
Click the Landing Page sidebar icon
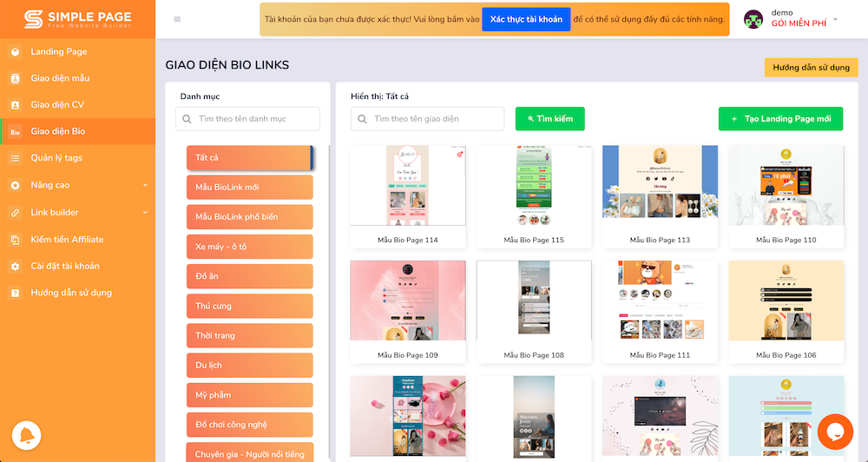[15, 51]
